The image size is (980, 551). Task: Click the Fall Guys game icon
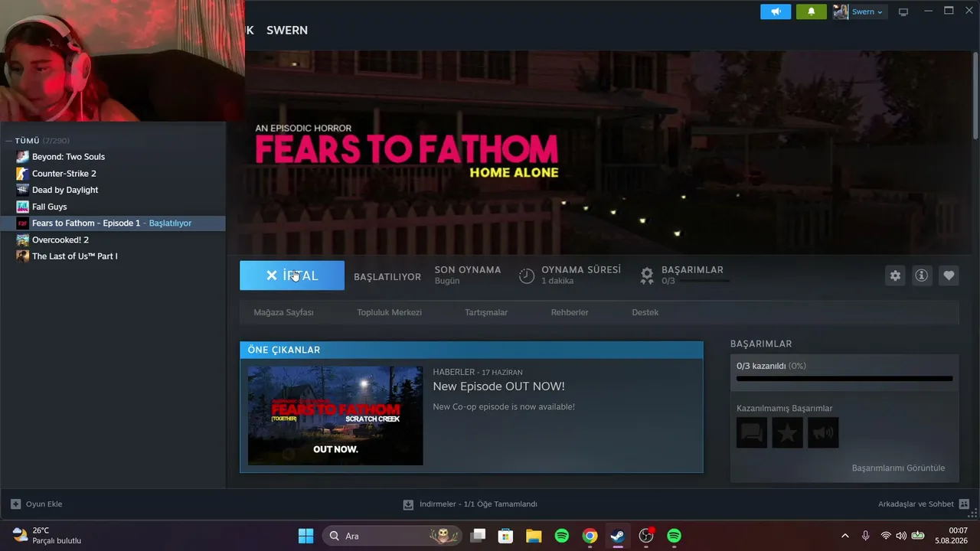pyautogui.click(x=23, y=207)
